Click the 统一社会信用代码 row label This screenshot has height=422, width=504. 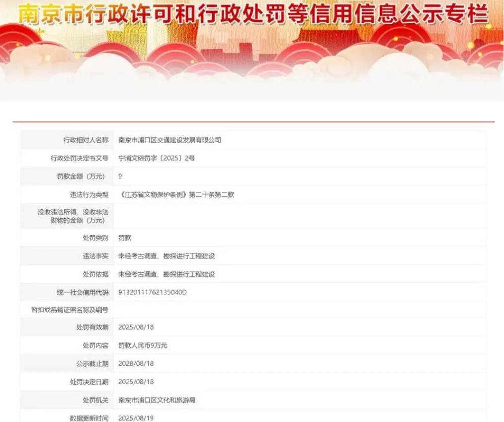click(83, 292)
